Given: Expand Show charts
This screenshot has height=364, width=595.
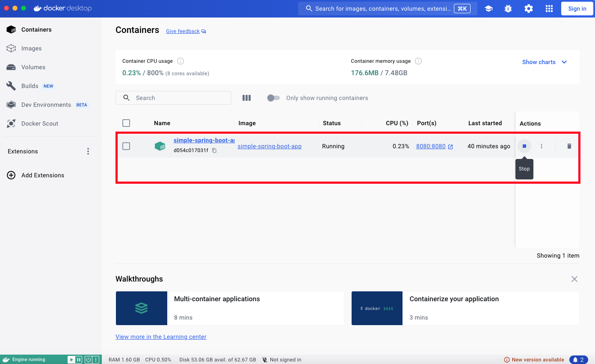Looking at the screenshot, I should (545, 62).
